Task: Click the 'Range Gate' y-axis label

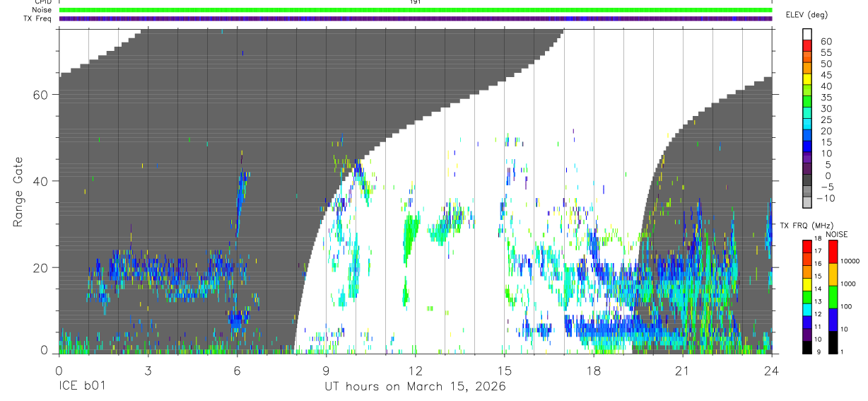Action: [19, 192]
